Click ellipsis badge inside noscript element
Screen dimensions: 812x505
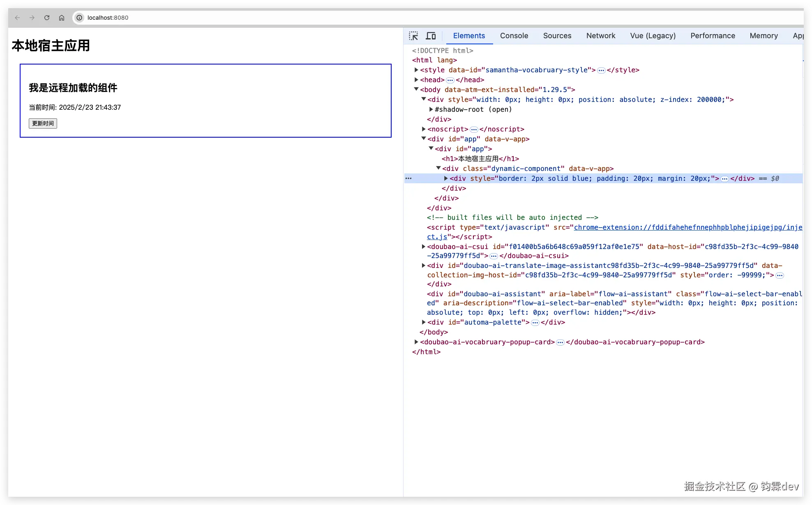(474, 129)
